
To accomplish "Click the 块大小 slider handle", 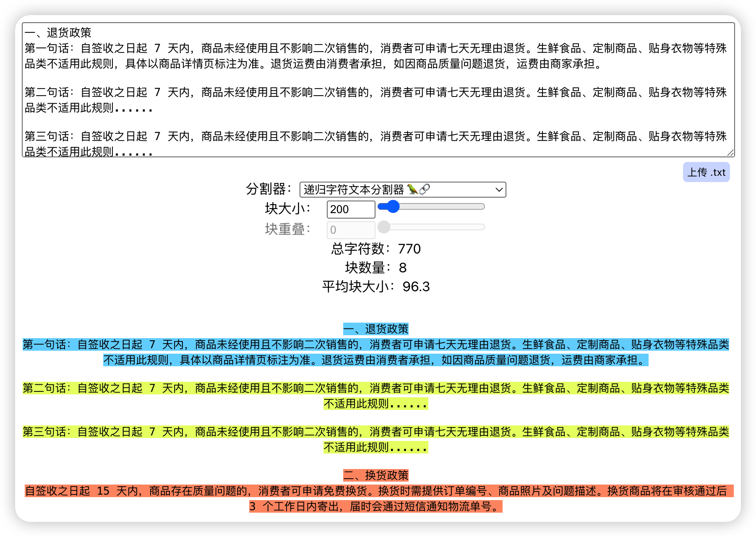I will 393,206.
